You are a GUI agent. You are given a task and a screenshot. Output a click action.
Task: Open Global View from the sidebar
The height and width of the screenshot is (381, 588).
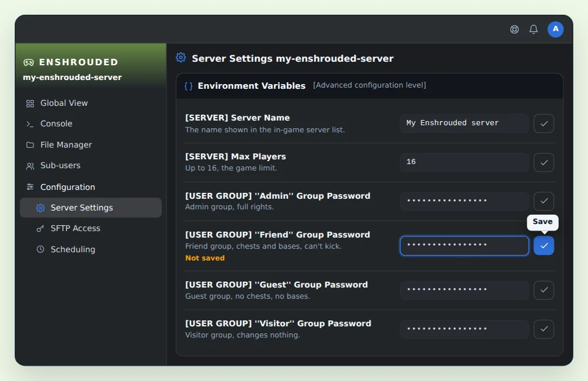point(91,103)
